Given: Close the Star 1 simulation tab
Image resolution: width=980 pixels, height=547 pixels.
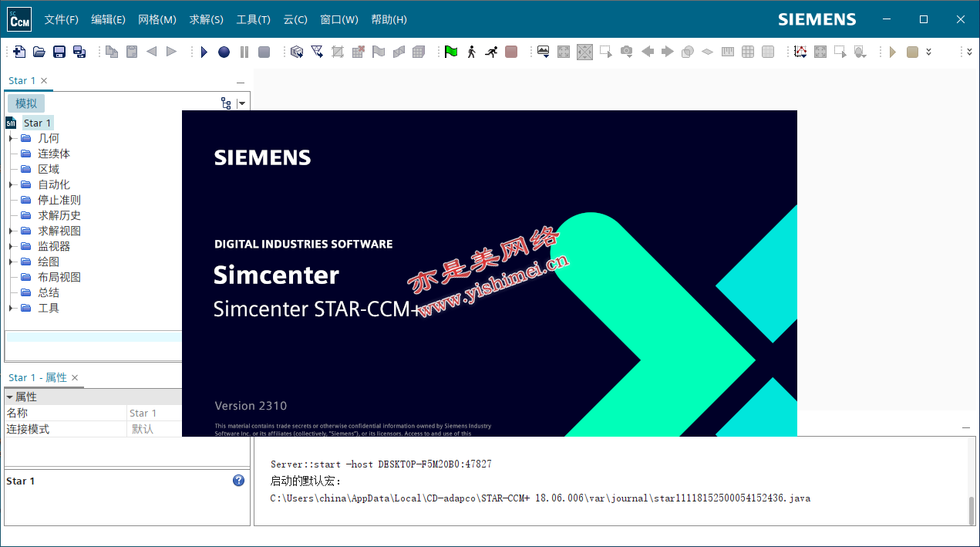Looking at the screenshot, I should [44, 80].
